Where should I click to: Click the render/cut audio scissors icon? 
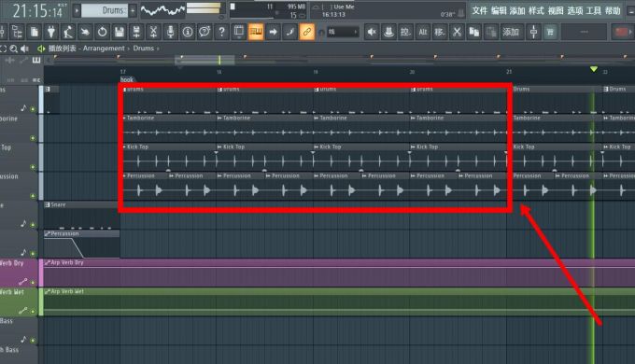pos(153,32)
